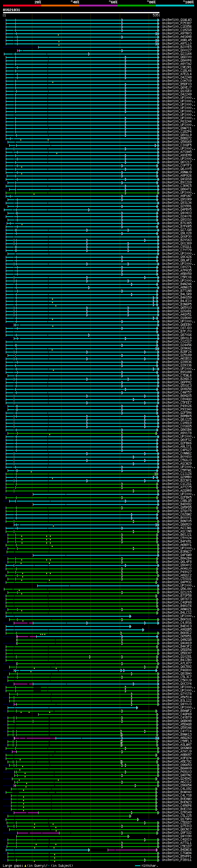This screenshot has width=197, height=868.
Task: Choose the UniRef100_Q29MB0 hit name
Action: (x=177, y=477)
